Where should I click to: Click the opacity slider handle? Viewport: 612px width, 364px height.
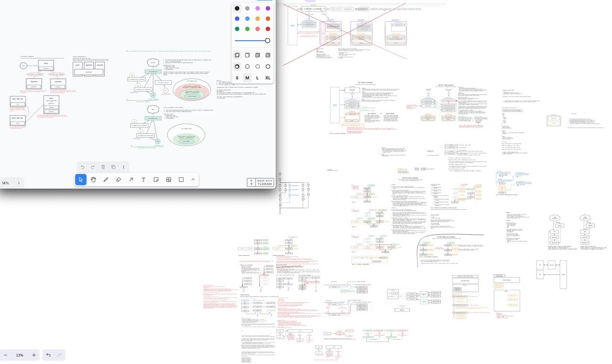coord(267,41)
